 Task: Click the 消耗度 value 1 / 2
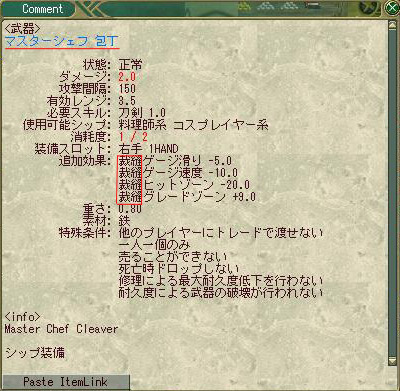[133, 136]
